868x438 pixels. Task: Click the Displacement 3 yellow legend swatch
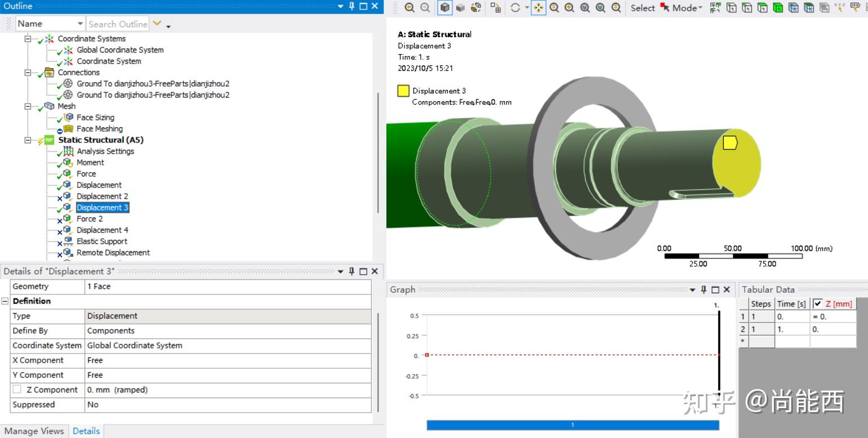pyautogui.click(x=402, y=90)
